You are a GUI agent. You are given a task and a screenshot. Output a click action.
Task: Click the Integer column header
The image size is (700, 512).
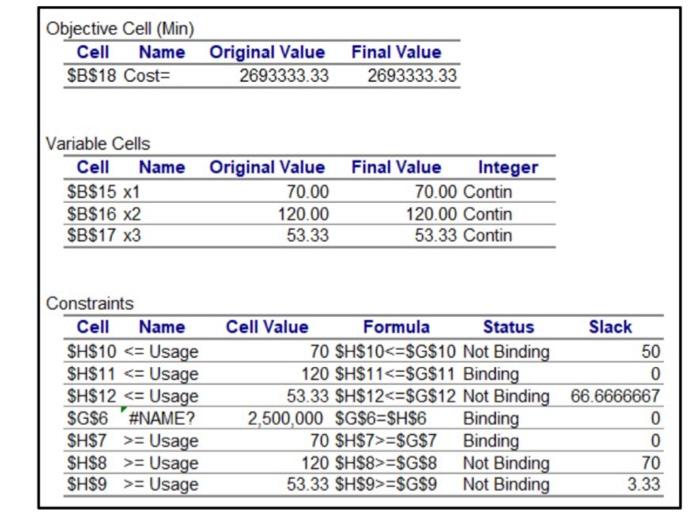tap(508, 167)
